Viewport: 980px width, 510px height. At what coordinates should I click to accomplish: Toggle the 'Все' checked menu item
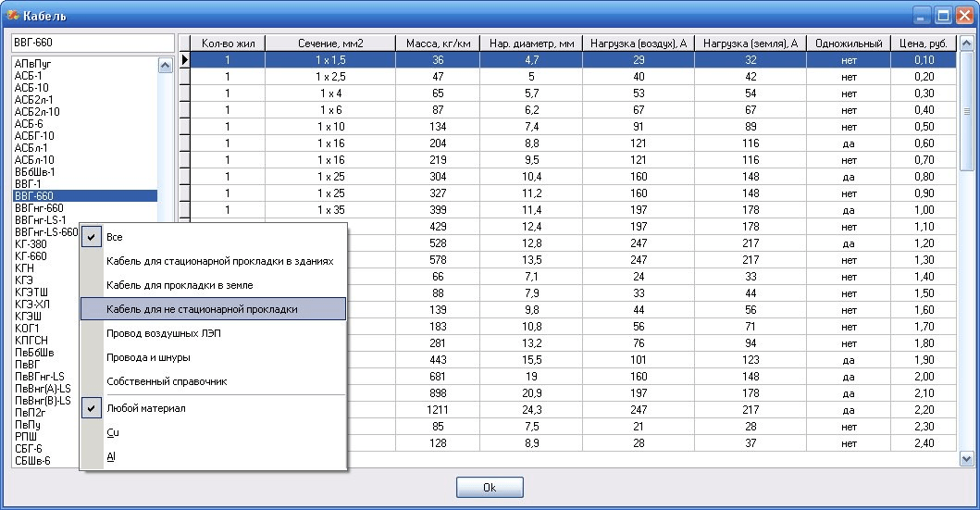(x=213, y=237)
